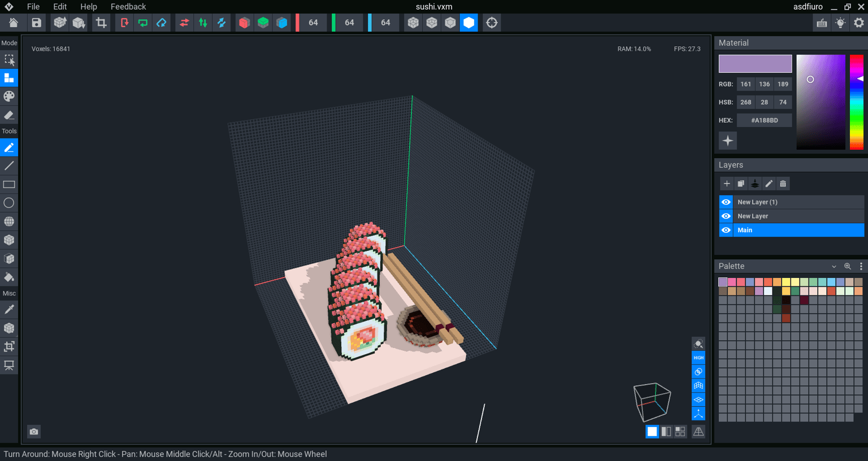The height and width of the screenshot is (461, 868).
Task: Save the file with the floppy icon
Action: (36, 23)
